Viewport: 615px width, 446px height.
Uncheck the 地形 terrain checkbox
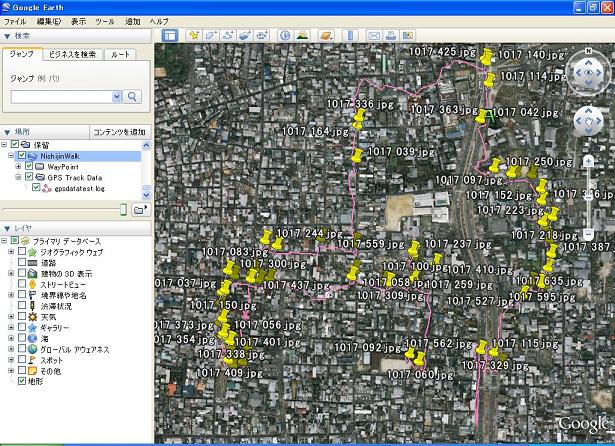(x=22, y=380)
